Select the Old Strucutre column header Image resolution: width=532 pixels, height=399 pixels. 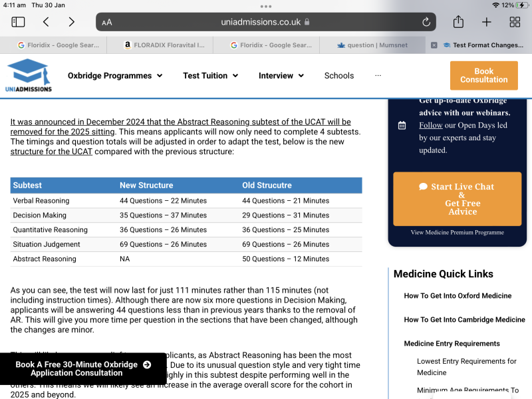point(267,186)
